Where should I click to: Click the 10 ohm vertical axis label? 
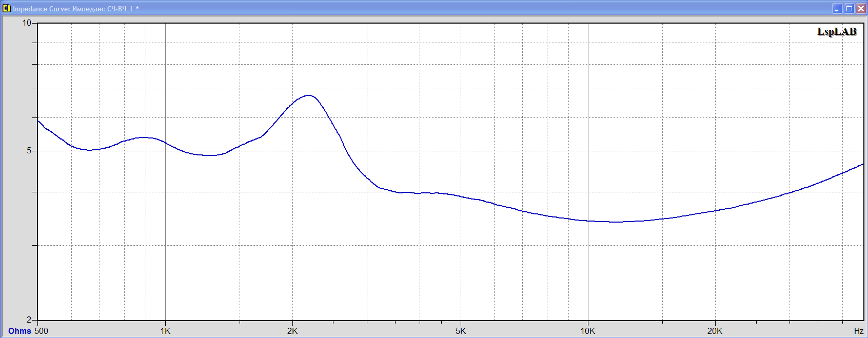pos(27,23)
